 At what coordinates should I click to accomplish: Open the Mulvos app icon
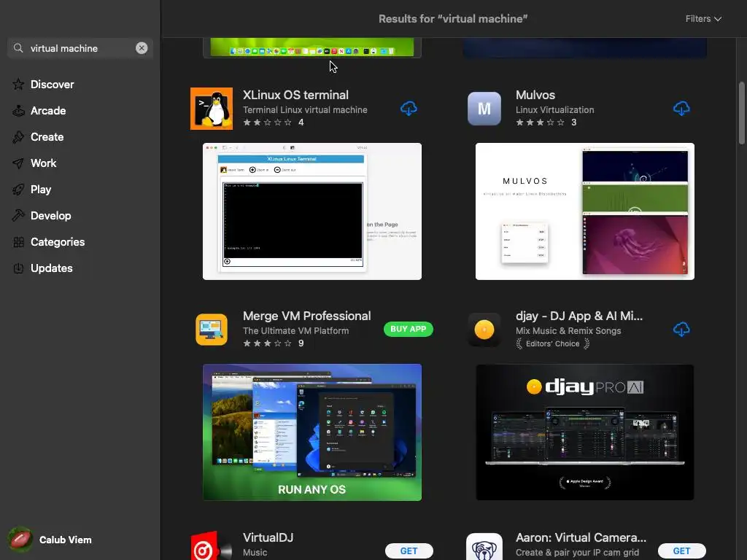click(484, 109)
